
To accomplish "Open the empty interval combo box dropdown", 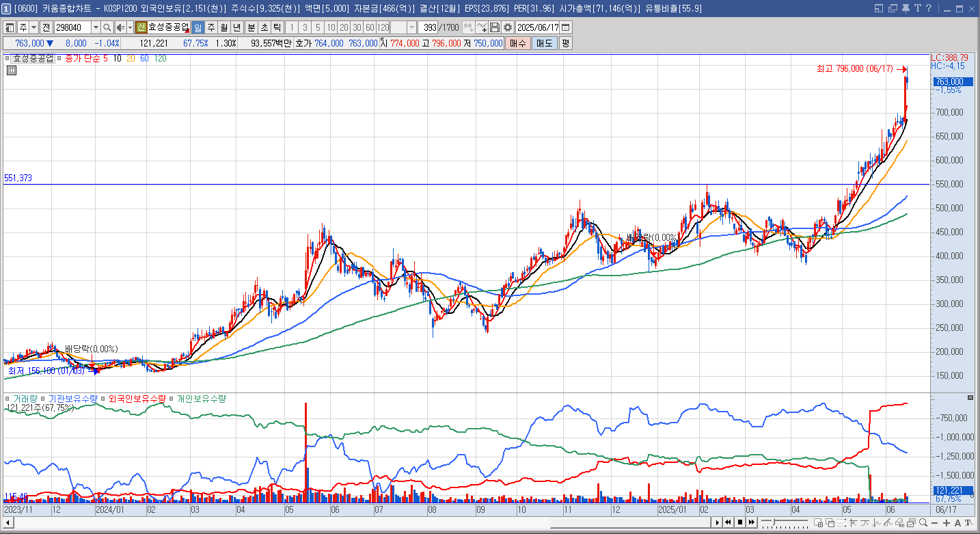I will [x=411, y=27].
